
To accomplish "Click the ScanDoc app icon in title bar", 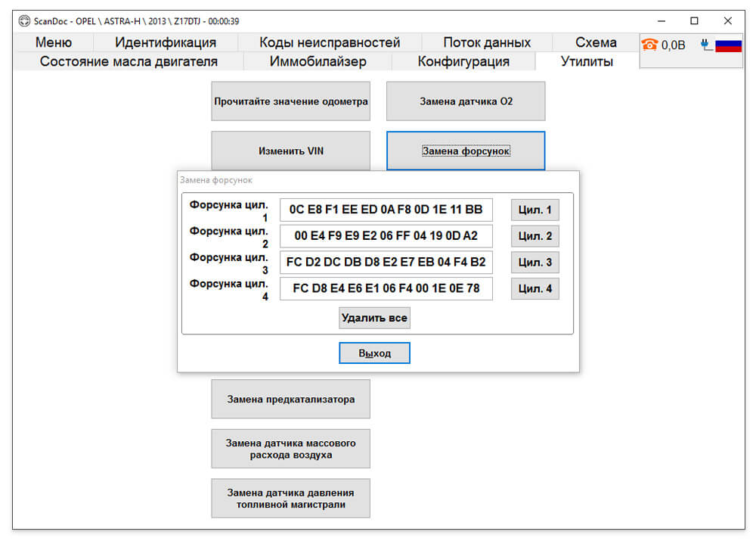I will [24, 20].
